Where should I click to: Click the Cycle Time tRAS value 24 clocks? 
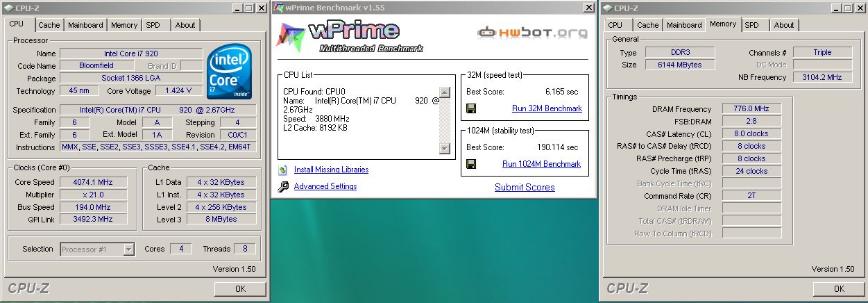pos(751,172)
